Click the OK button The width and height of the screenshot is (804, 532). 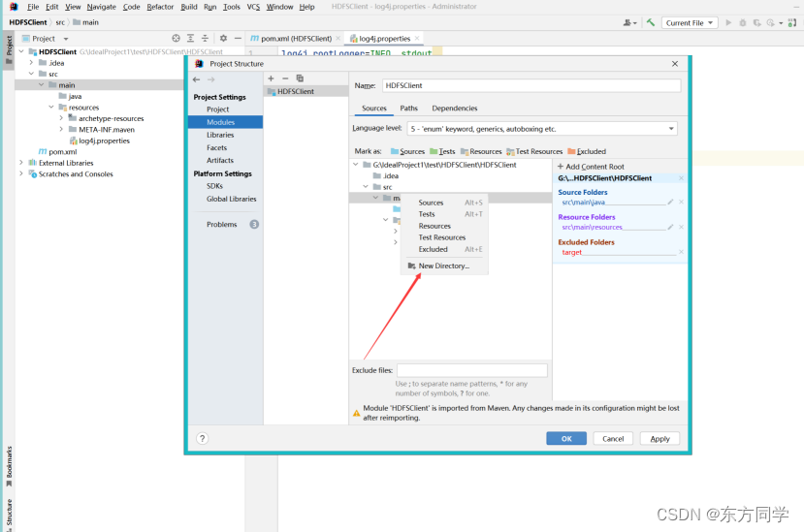566,439
